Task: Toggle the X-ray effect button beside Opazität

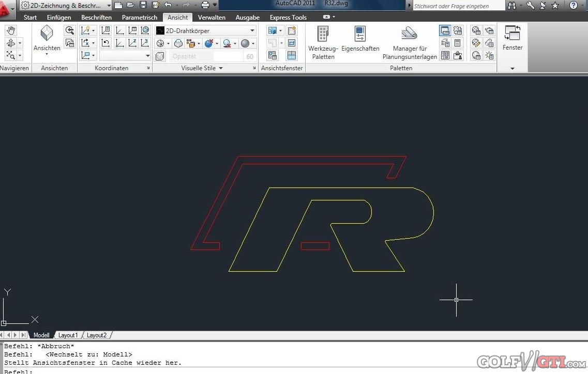Action: [160, 56]
